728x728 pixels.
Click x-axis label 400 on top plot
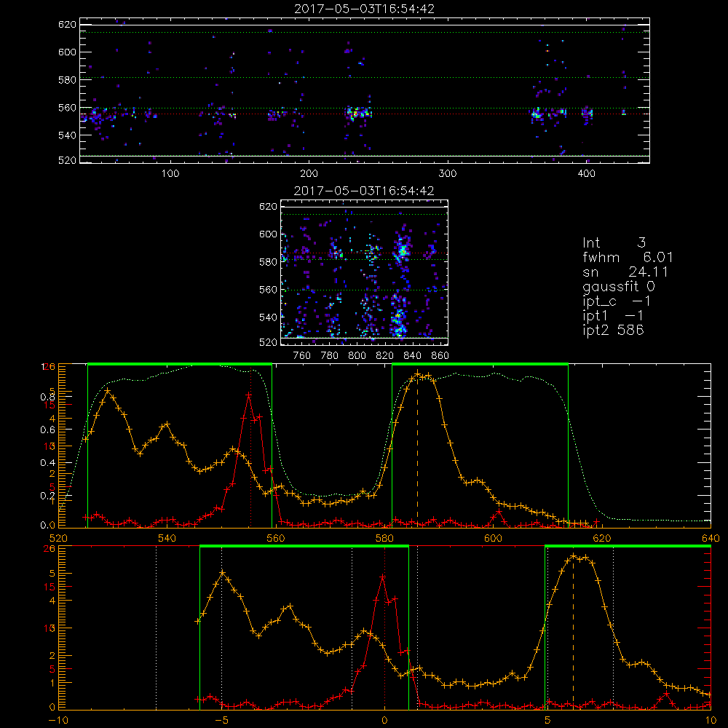click(586, 174)
